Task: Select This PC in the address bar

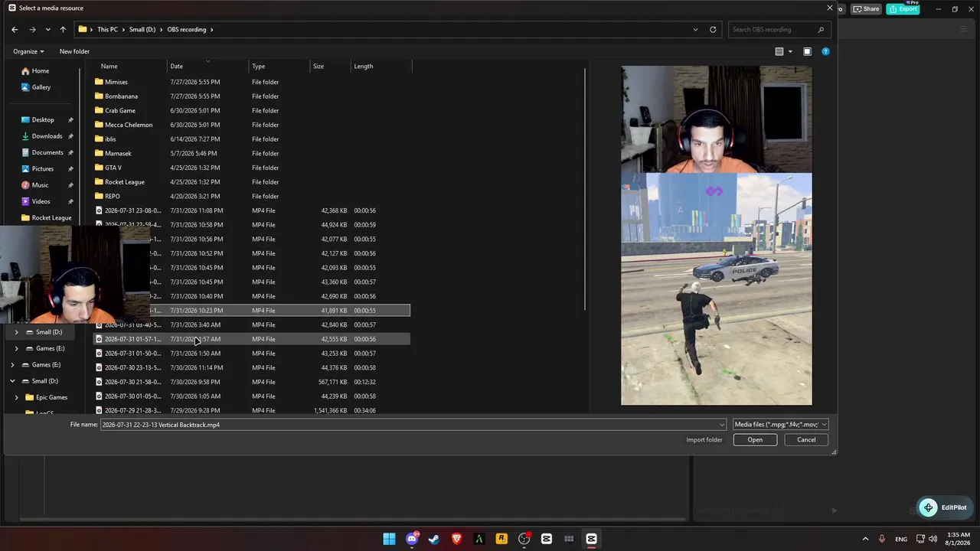Action: 107,30
